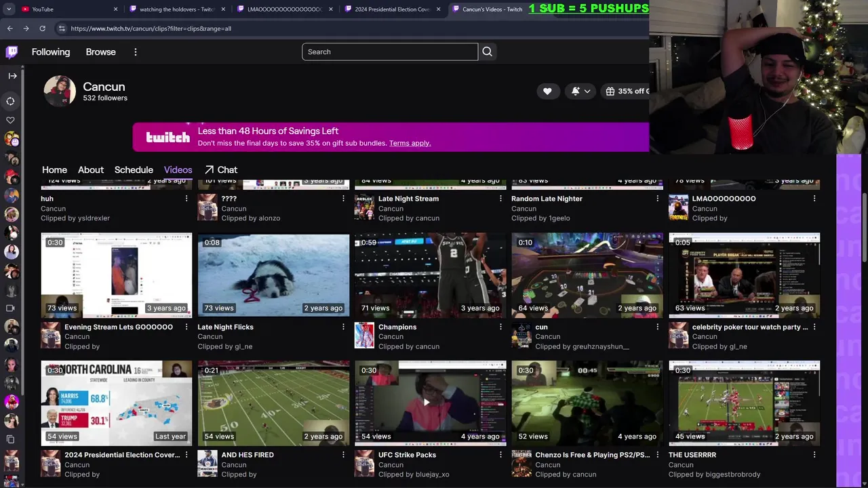Open the three-dot menu beside Browse
The image size is (868, 488).
click(x=136, y=52)
